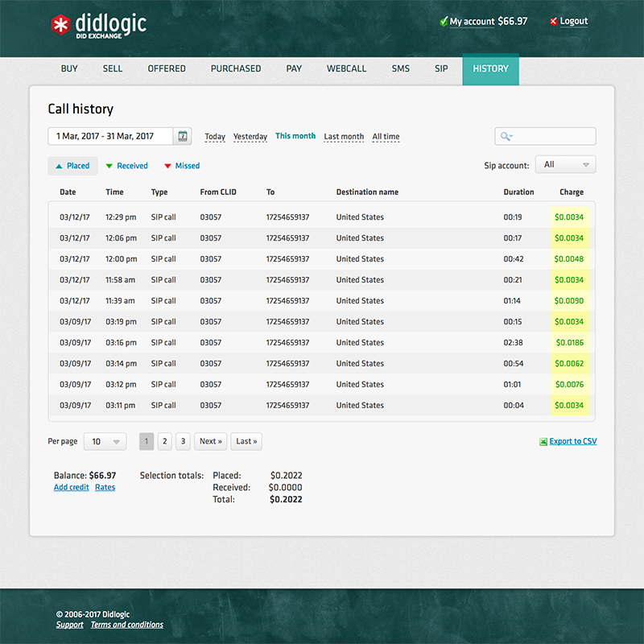
Task: Click the red X logout icon
Action: 553,22
